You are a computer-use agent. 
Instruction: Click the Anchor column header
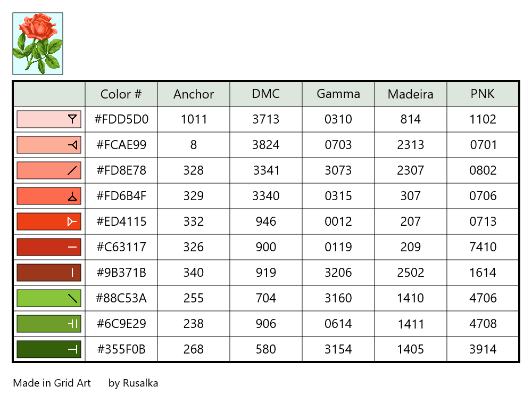pyautogui.click(x=194, y=94)
